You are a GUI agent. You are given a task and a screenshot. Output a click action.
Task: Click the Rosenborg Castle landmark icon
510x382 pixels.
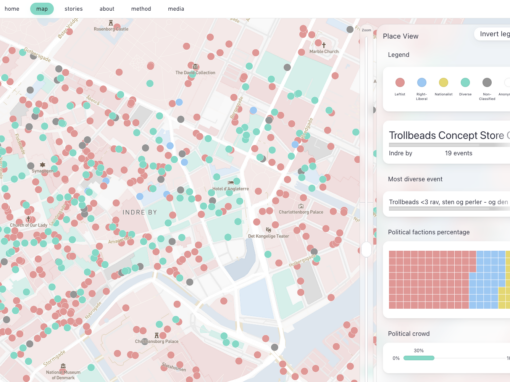point(111,23)
